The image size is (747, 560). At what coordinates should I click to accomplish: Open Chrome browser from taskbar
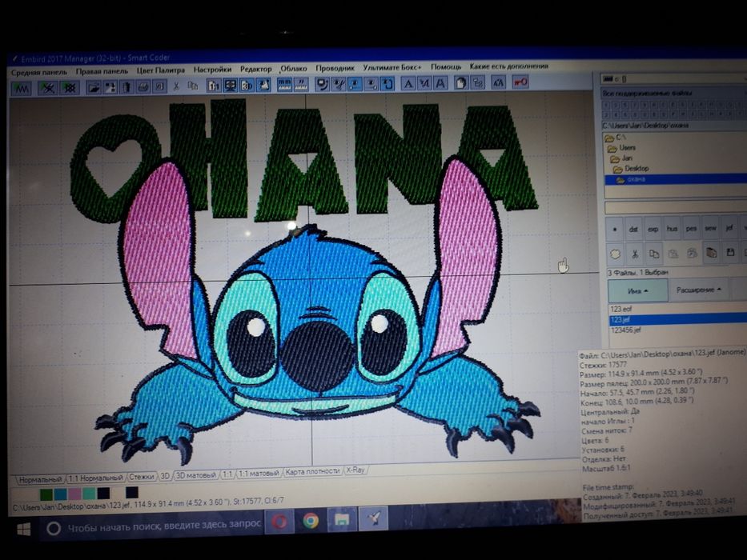point(311,521)
